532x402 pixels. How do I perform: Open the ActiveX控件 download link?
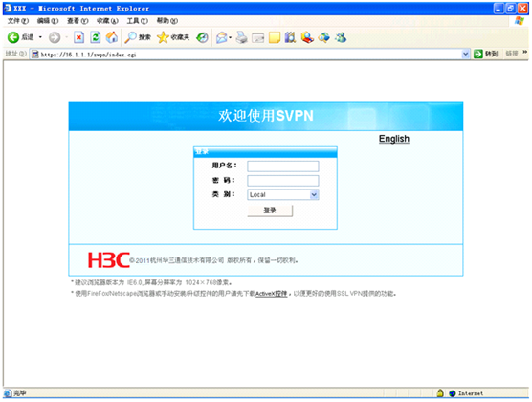(271, 293)
